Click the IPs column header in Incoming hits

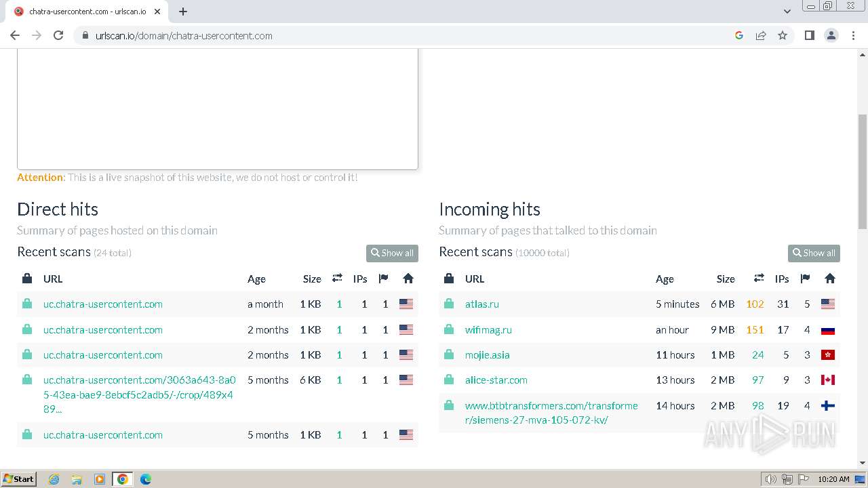coord(782,279)
